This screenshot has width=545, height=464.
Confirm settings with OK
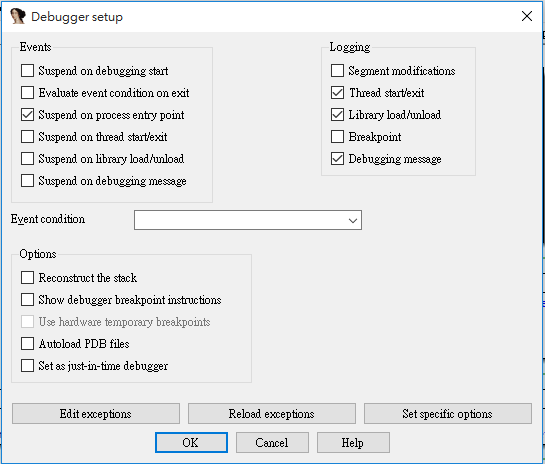(x=191, y=443)
